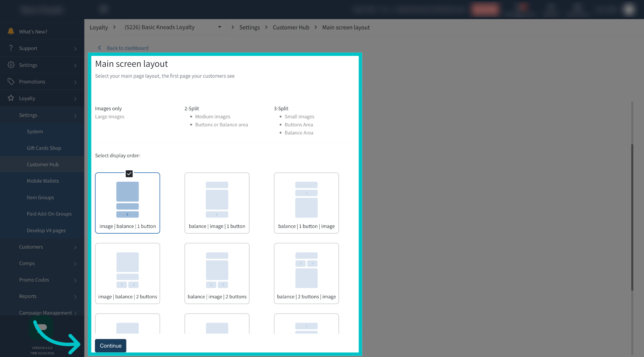Select 'balance | 2 buttons | image' layout

(306, 273)
